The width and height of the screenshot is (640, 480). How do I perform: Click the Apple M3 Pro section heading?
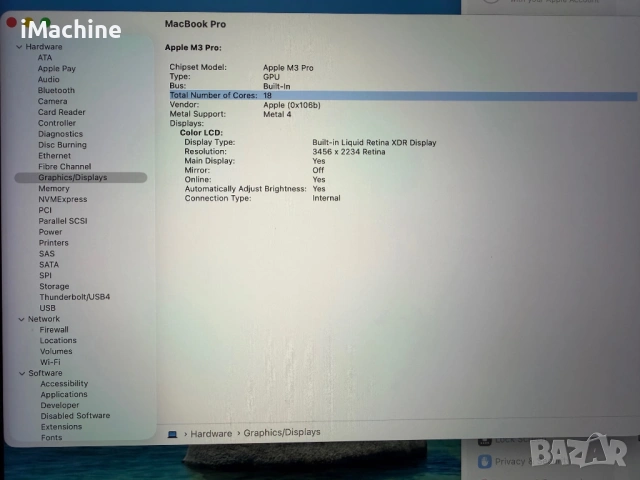tap(193, 48)
